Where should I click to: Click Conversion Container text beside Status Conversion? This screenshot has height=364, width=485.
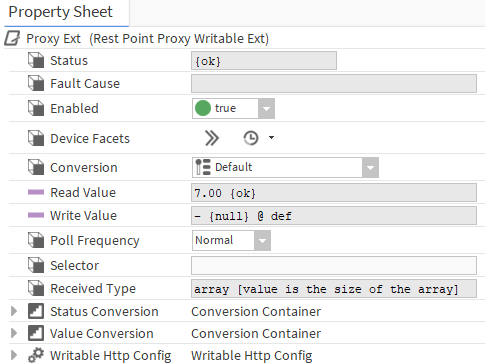pyautogui.click(x=256, y=311)
